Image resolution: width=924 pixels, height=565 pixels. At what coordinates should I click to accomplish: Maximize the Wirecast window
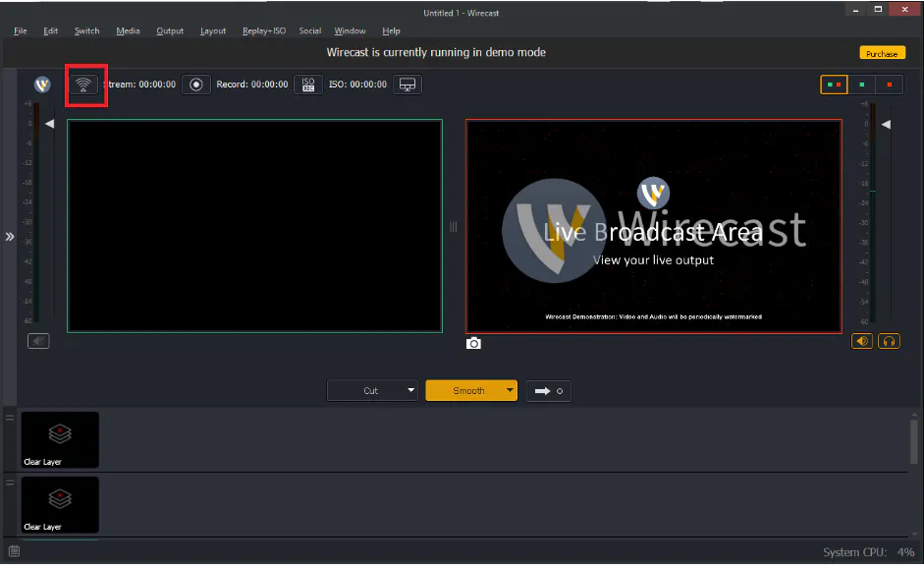(x=878, y=10)
